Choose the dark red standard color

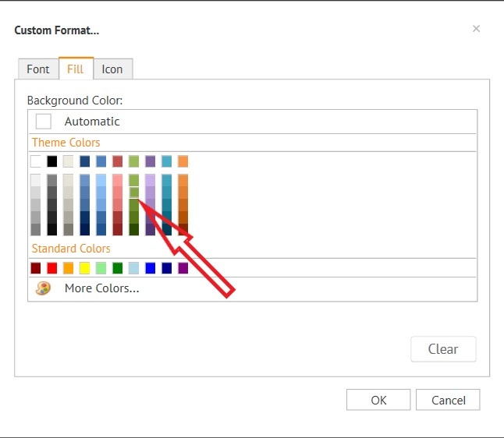(x=36, y=268)
